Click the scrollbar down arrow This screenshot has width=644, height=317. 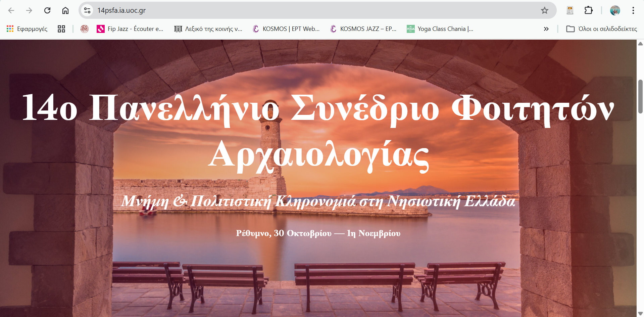pyautogui.click(x=640, y=314)
